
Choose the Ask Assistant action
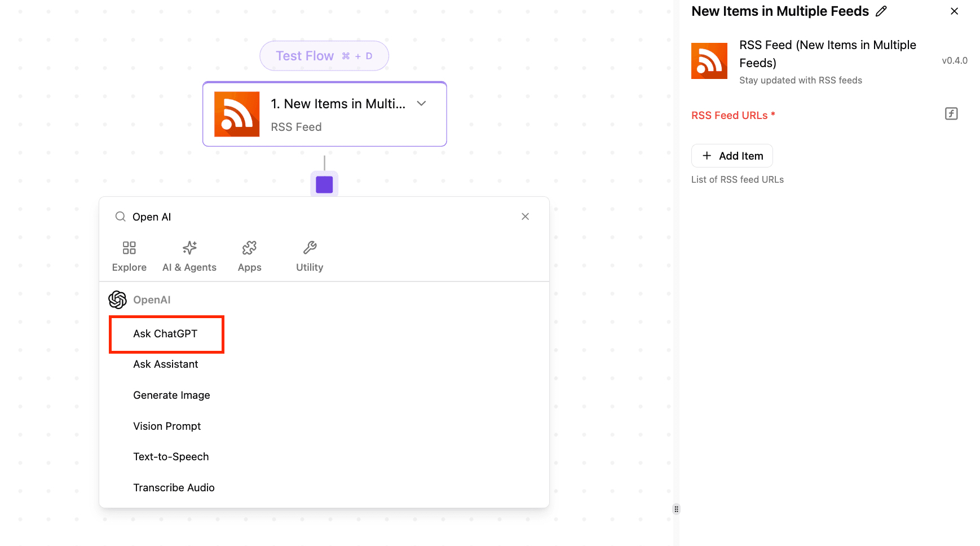pyautogui.click(x=166, y=364)
